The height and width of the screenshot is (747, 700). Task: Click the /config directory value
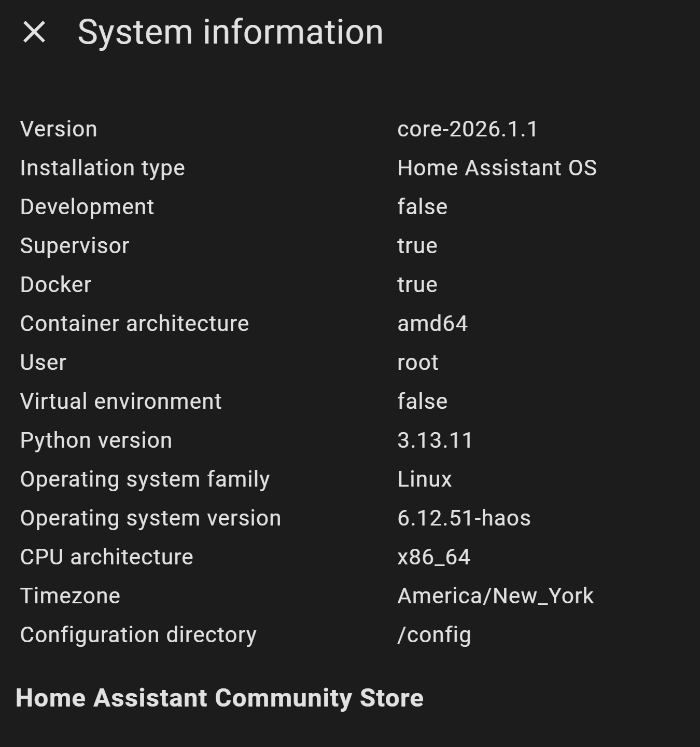(434, 635)
